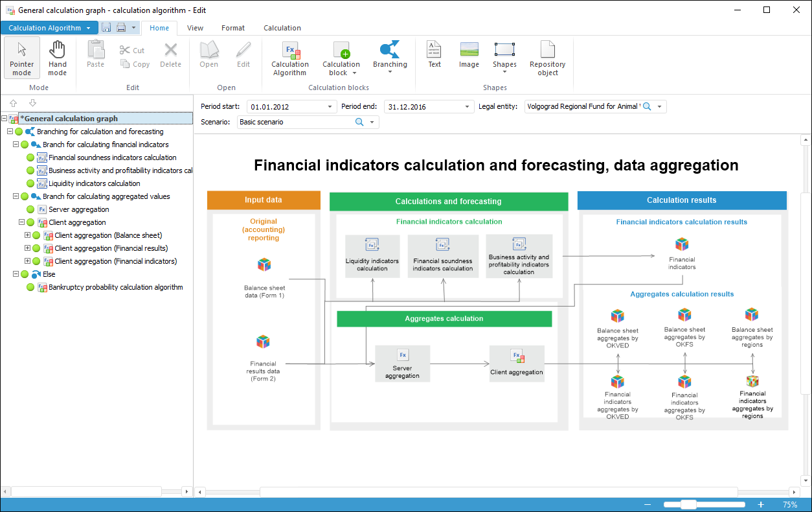The image size is (812, 512).
Task: Click Liquidity indicators calculation diagram block
Action: (x=372, y=256)
